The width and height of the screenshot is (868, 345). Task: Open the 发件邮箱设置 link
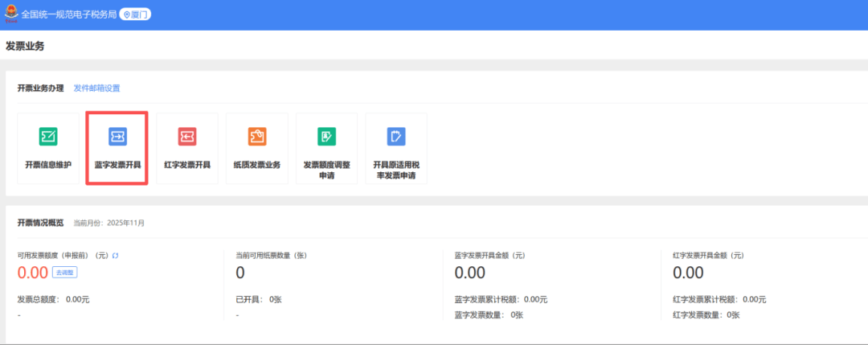(x=96, y=88)
